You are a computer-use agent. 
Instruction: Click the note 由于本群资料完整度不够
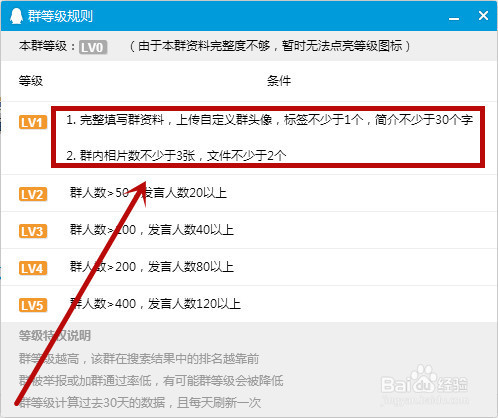(x=270, y=46)
